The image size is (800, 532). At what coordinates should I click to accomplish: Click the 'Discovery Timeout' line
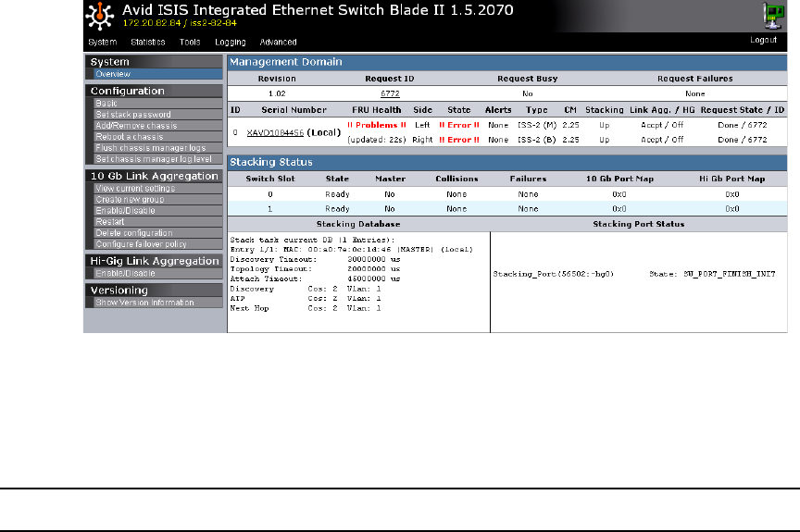(316, 259)
